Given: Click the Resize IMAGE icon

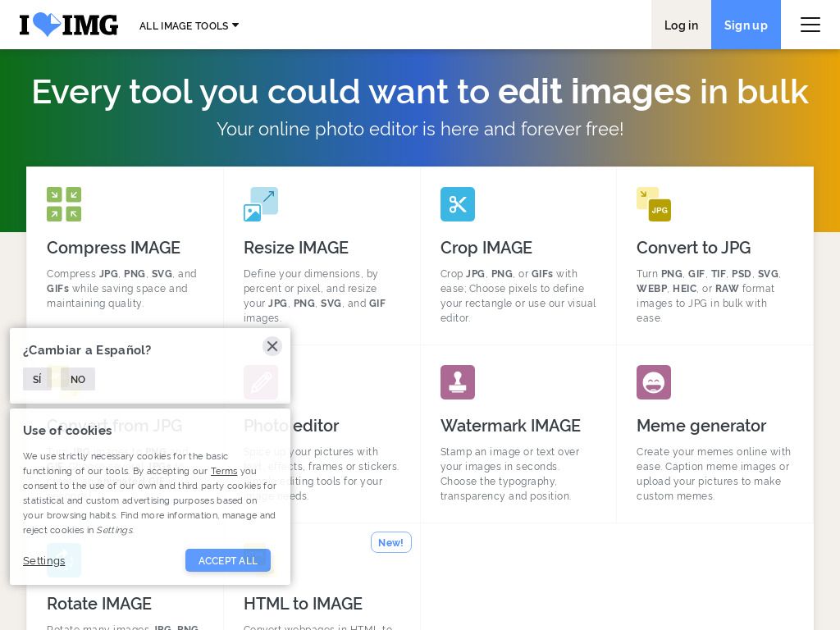Looking at the screenshot, I should tap(260, 204).
